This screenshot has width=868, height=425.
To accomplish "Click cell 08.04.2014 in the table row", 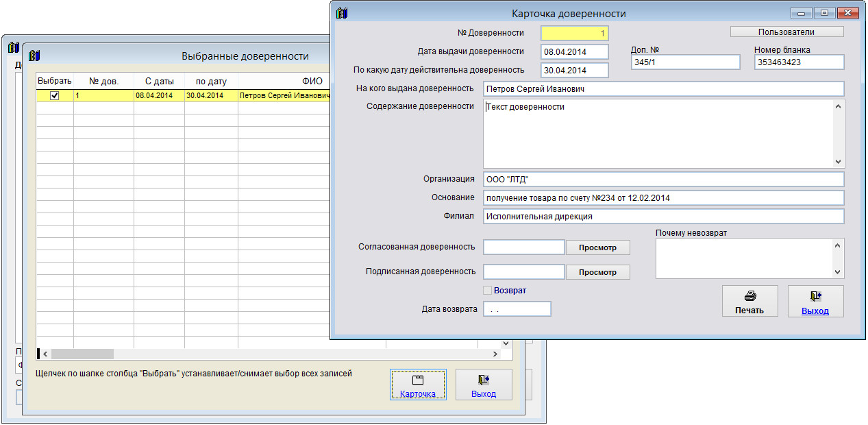I will (x=159, y=96).
